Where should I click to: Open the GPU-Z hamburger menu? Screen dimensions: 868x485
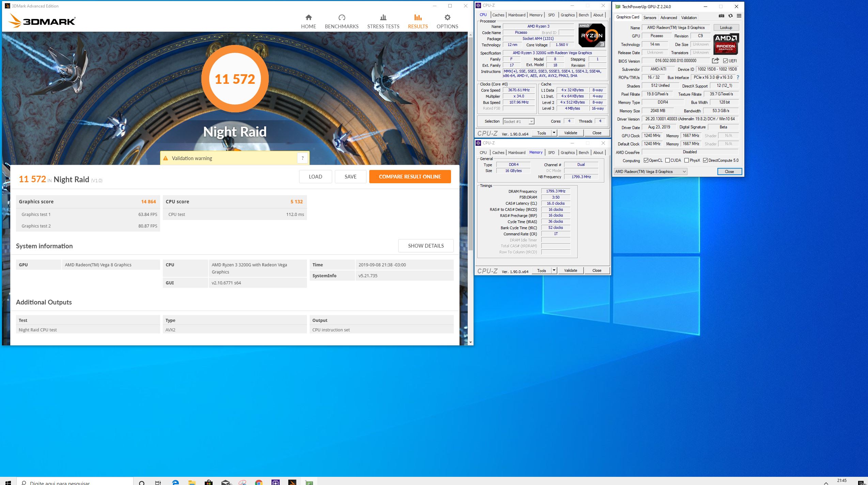739,16
